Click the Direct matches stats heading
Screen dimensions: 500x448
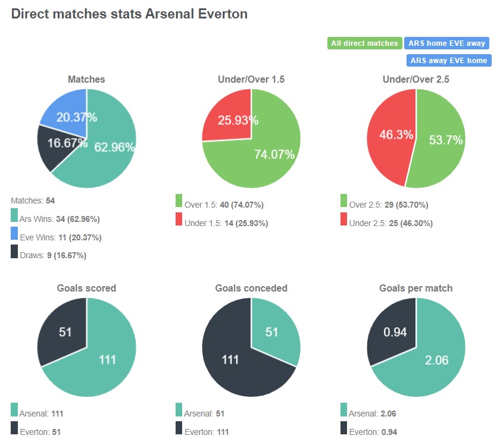pos(129,14)
